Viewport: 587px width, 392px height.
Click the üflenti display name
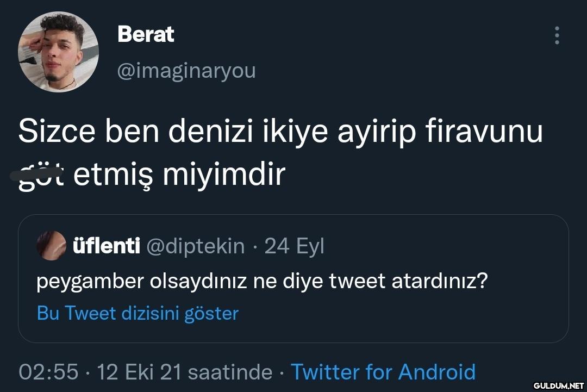coord(105,246)
